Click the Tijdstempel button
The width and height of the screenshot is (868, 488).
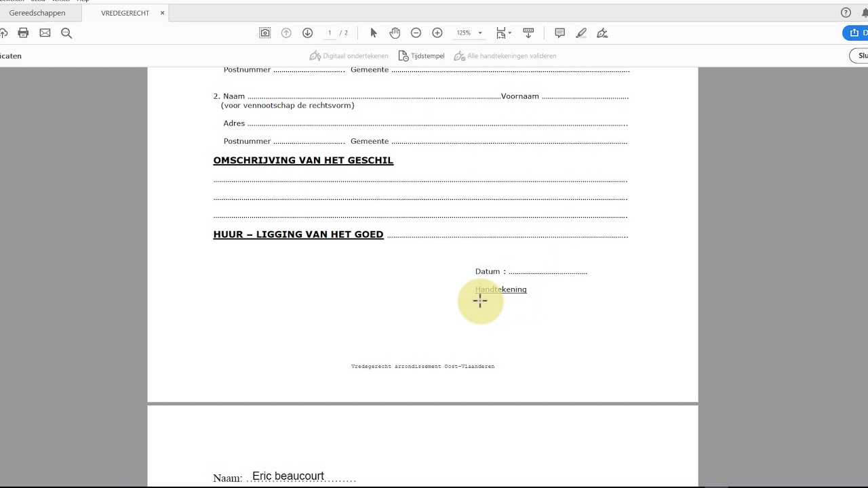(421, 56)
